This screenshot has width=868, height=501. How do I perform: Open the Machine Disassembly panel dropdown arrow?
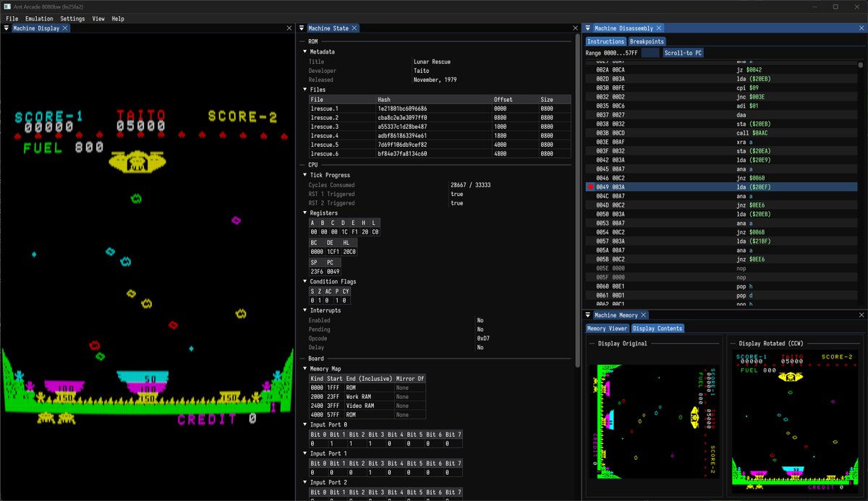coord(589,28)
